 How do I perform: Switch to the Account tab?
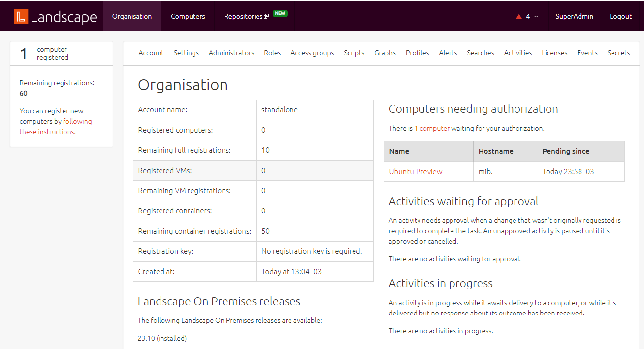tap(151, 53)
